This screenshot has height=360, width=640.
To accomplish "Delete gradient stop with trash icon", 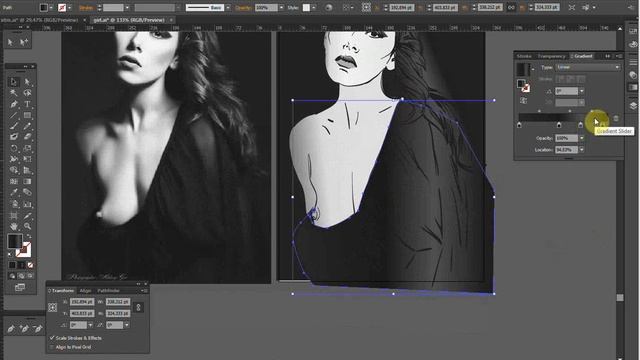I will pos(616,118).
